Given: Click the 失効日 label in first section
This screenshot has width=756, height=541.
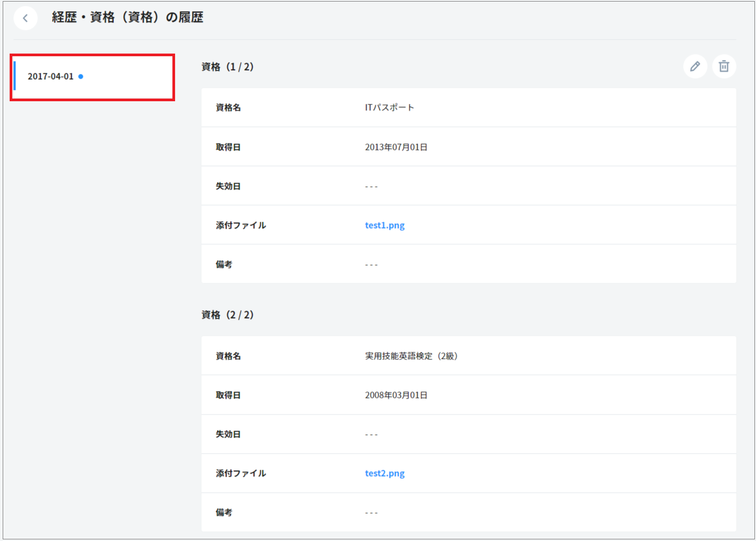Looking at the screenshot, I should [228, 186].
